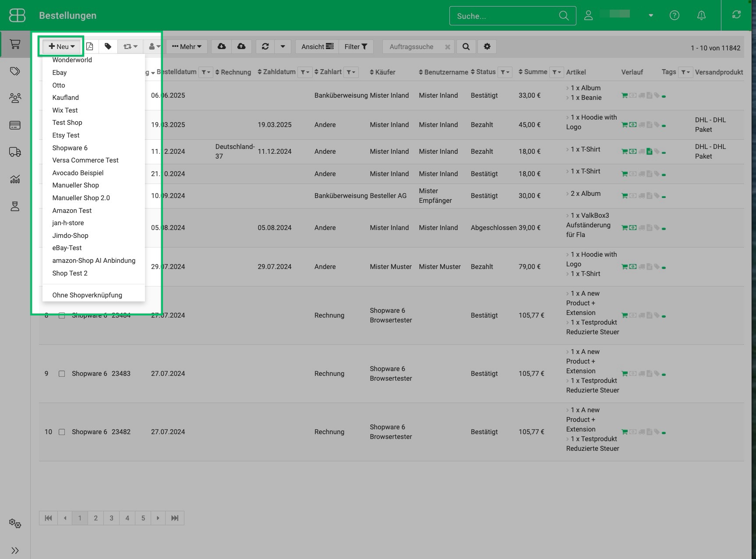Viewport: 756px width, 559px height.
Task: Go to page 5
Action: click(143, 518)
